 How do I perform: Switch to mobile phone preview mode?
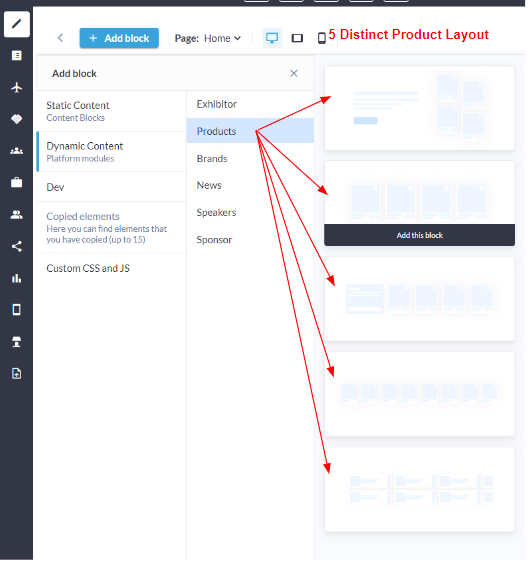coord(322,38)
